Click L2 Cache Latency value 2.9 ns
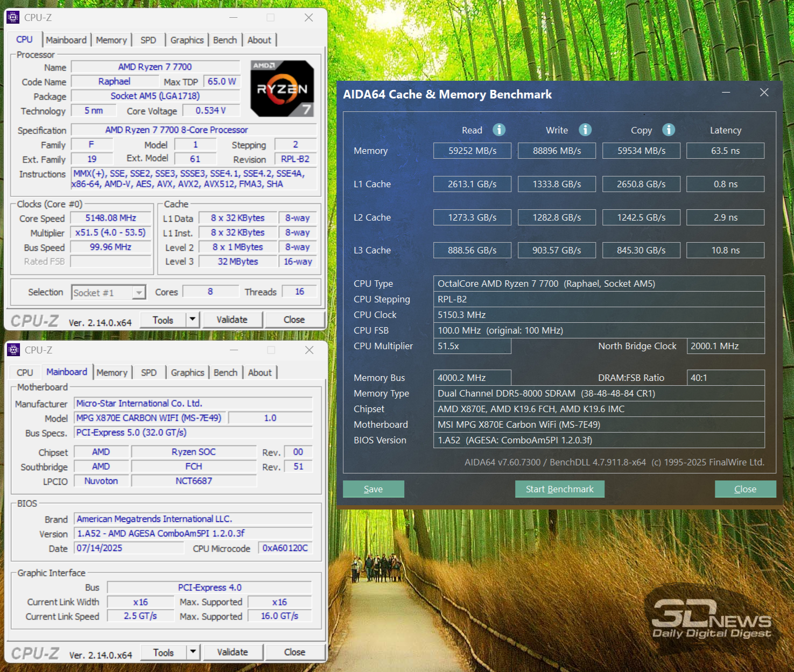This screenshot has height=672, width=794. point(726,217)
